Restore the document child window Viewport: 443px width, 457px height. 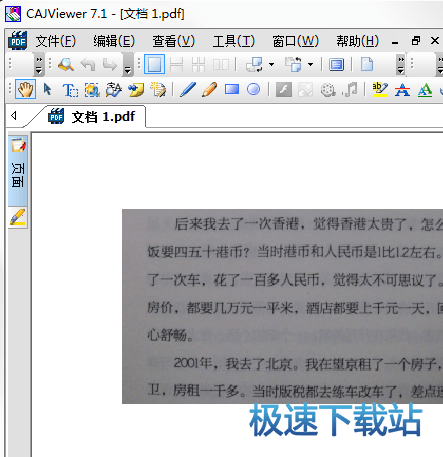point(416,41)
